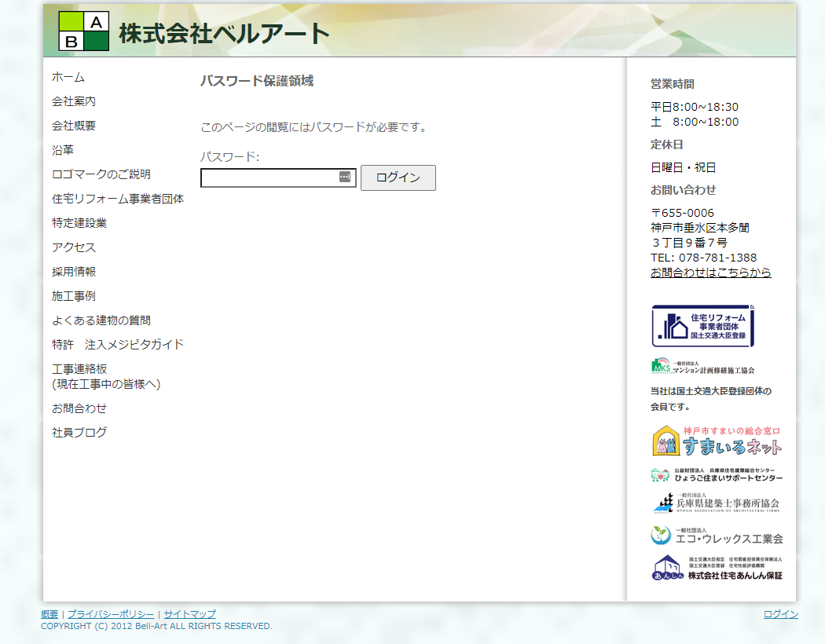Open お問合わせはこちらから link

[x=710, y=272]
